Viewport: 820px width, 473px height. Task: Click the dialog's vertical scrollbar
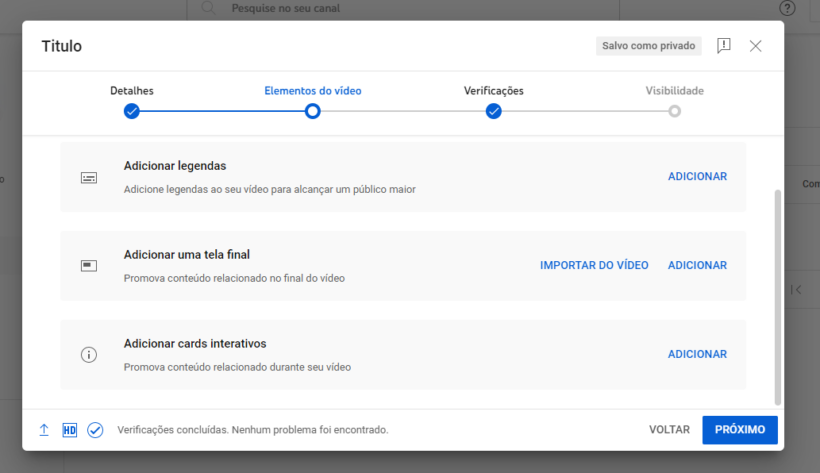point(778,297)
